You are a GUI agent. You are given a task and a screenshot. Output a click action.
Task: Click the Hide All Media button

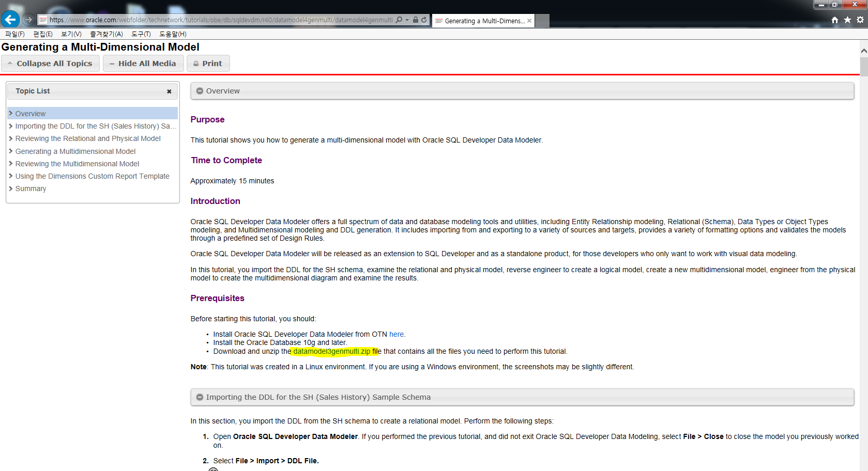(x=143, y=64)
